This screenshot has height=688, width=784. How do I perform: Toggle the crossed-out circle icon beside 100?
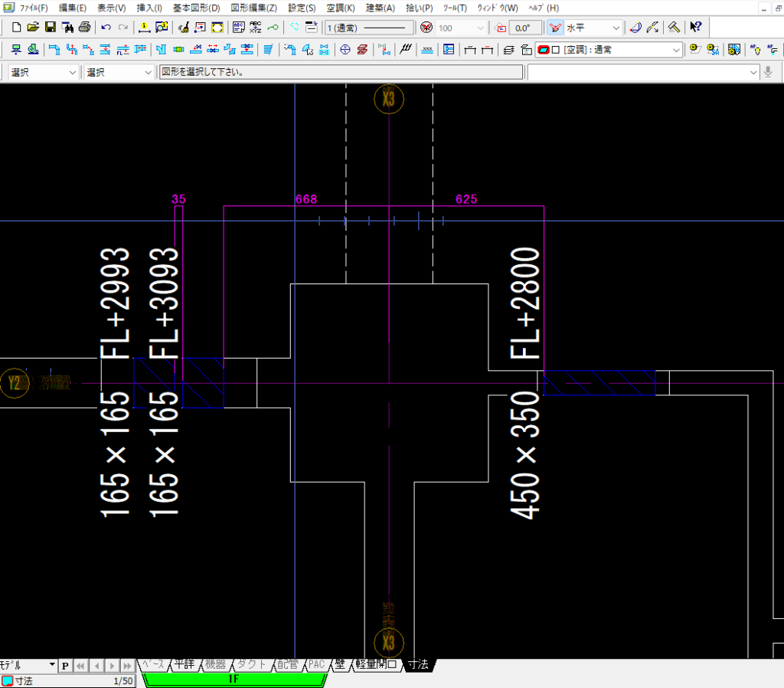(426, 28)
